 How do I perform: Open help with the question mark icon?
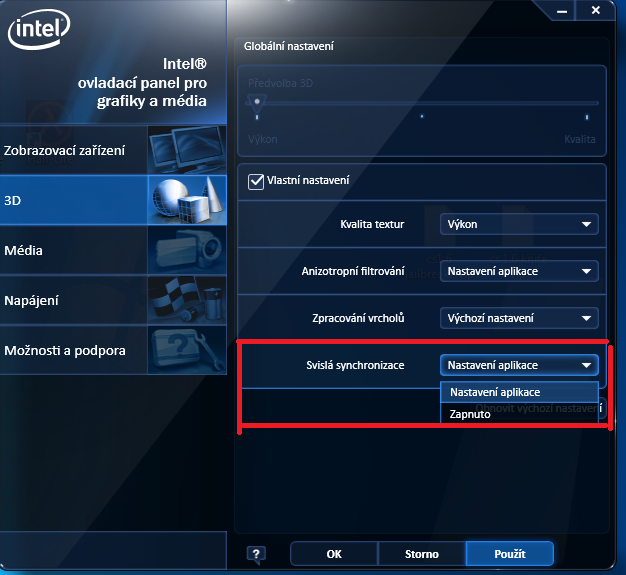(256, 554)
